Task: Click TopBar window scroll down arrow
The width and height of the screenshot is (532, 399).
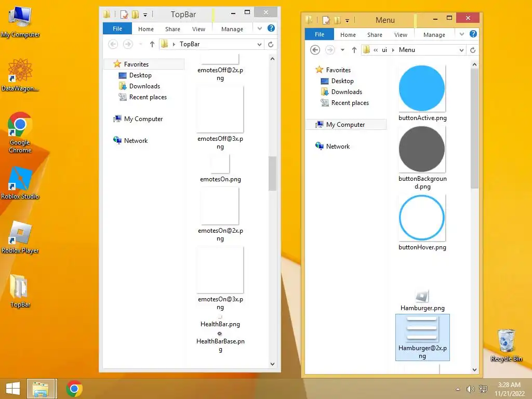Action: coord(272,364)
